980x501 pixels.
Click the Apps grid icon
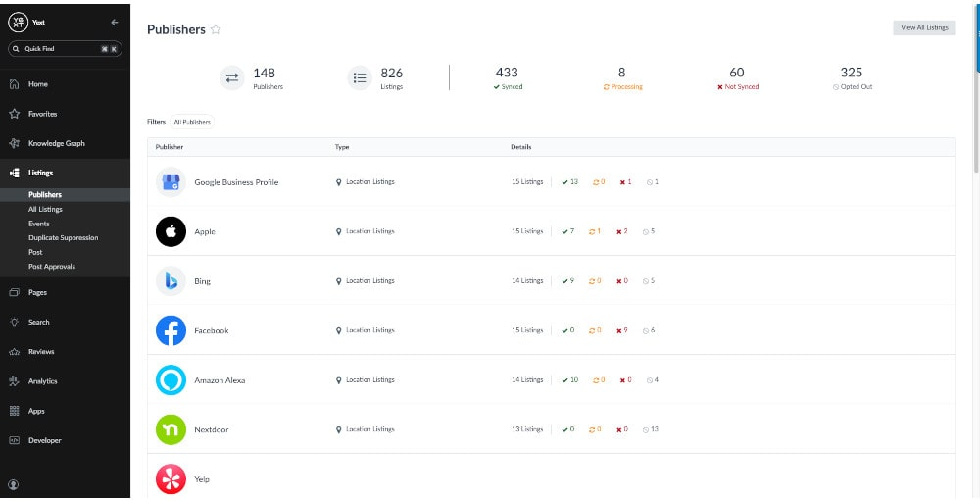point(15,412)
